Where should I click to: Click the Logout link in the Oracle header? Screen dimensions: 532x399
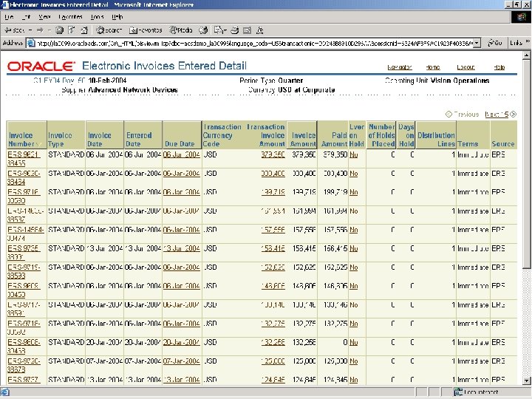click(465, 67)
